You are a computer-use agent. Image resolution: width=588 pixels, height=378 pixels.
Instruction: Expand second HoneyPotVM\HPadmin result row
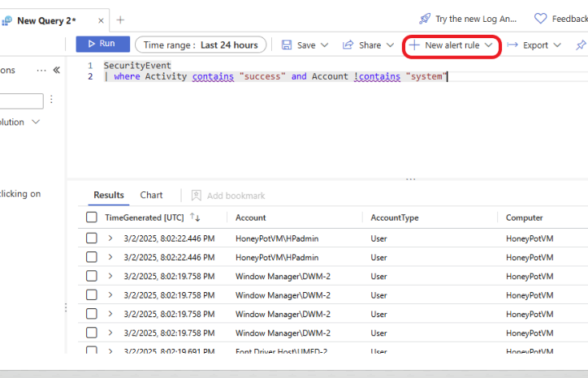tap(110, 257)
